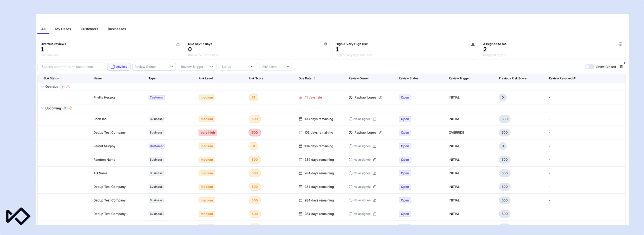Click the warning icon on Overdue reviews card

[x=178, y=44]
